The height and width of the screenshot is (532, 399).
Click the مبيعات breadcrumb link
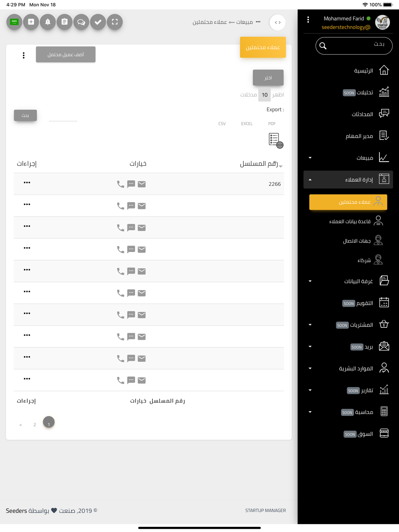click(245, 22)
